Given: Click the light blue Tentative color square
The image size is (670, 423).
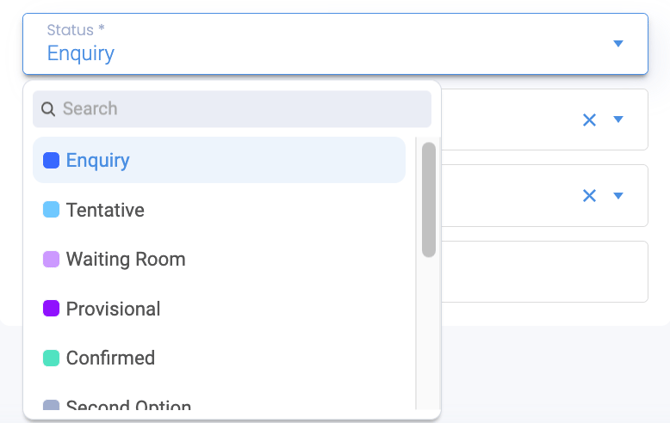Looking at the screenshot, I should pos(51,210).
